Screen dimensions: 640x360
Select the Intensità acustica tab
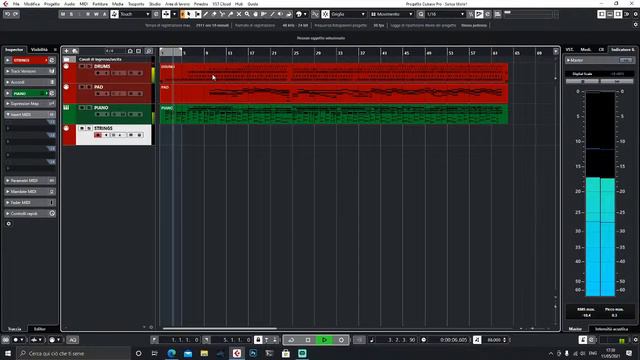pos(611,329)
